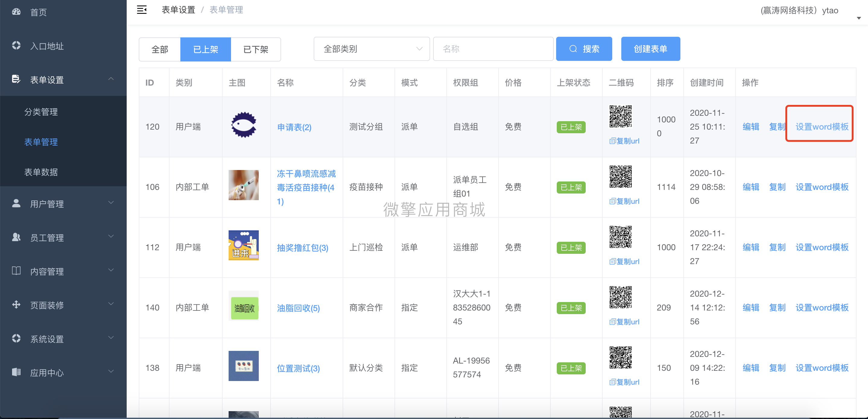Click the 油脂回收 main image thumbnail
Image resolution: width=868 pixels, height=419 pixels.
click(x=244, y=305)
